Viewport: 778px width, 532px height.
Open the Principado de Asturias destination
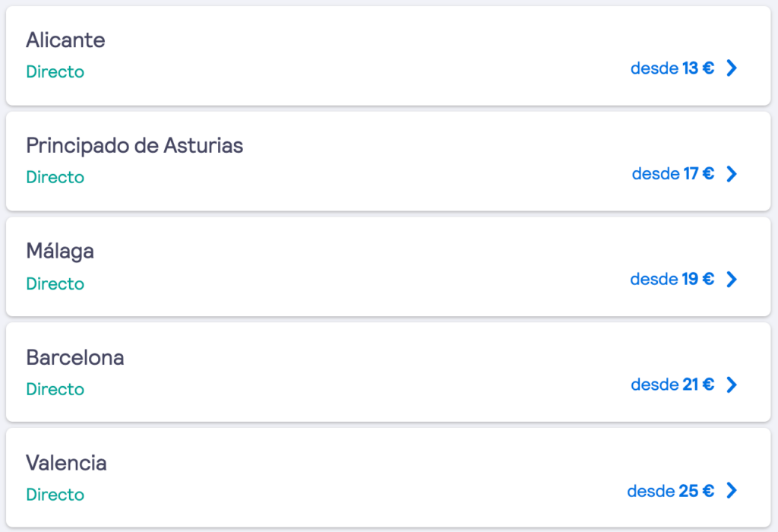134,146
